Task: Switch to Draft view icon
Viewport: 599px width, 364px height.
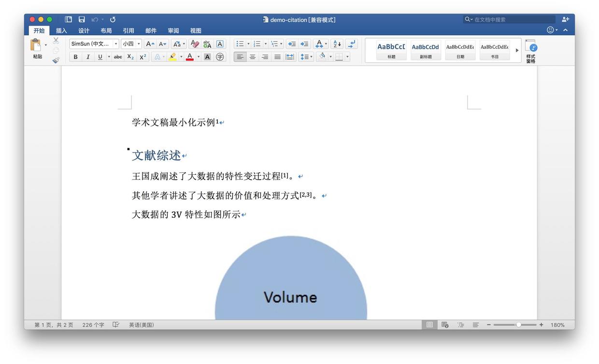Action: point(476,325)
